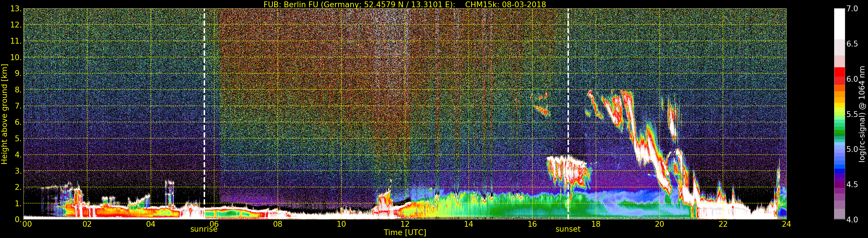
Task: Select the "Height above ground [km]" axis label
Action: click(4, 114)
